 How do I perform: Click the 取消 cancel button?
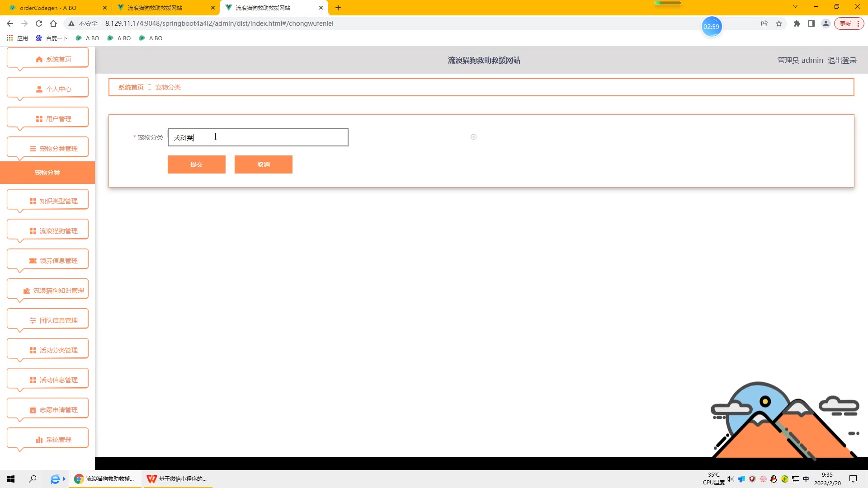(263, 164)
